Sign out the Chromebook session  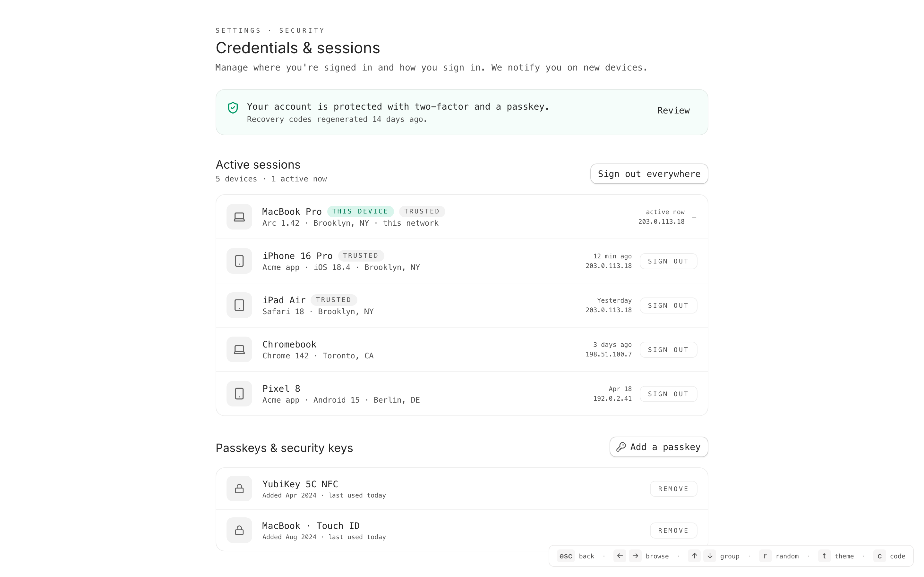tap(668, 350)
